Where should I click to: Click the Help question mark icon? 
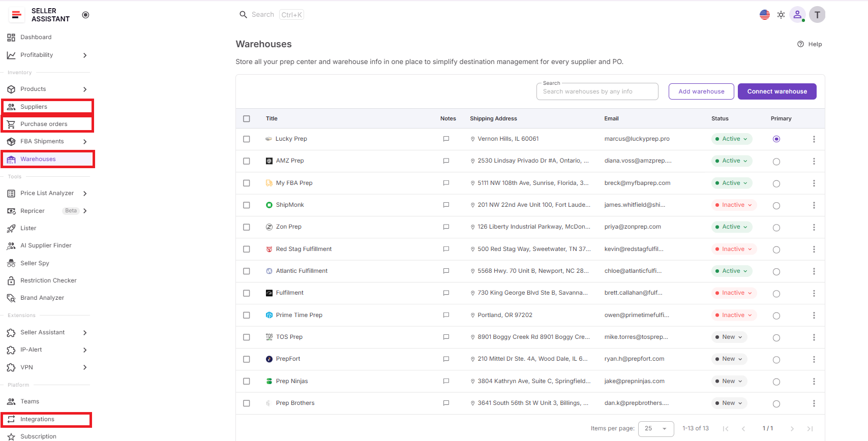[x=800, y=44]
